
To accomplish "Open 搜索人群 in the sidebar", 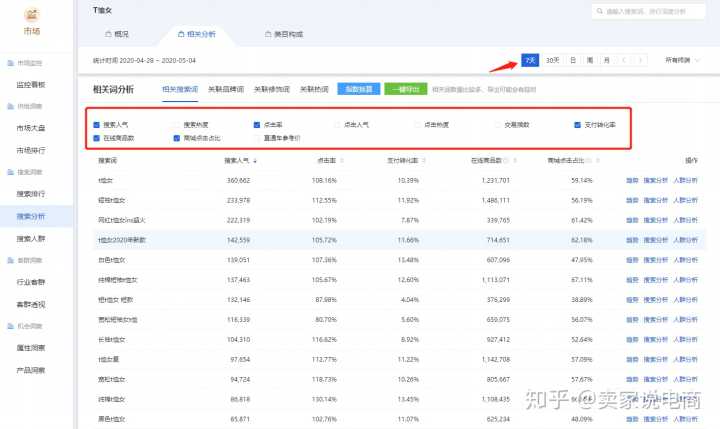I will 31,238.
